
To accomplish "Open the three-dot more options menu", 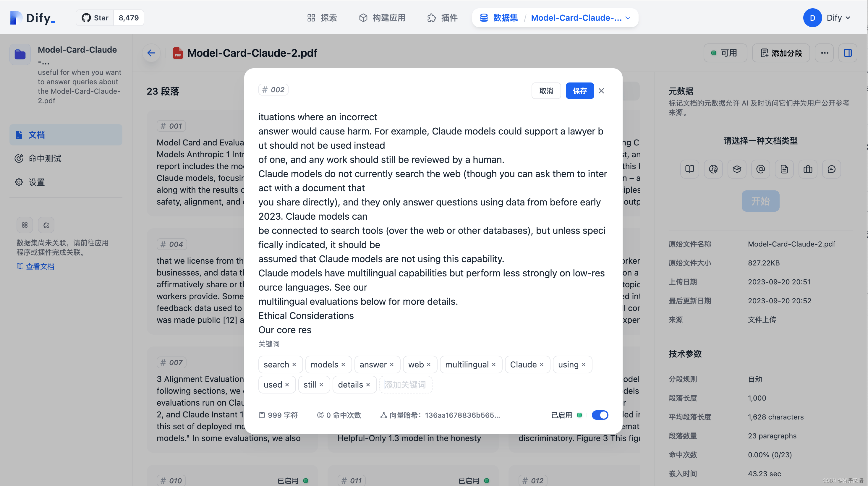I will (825, 53).
